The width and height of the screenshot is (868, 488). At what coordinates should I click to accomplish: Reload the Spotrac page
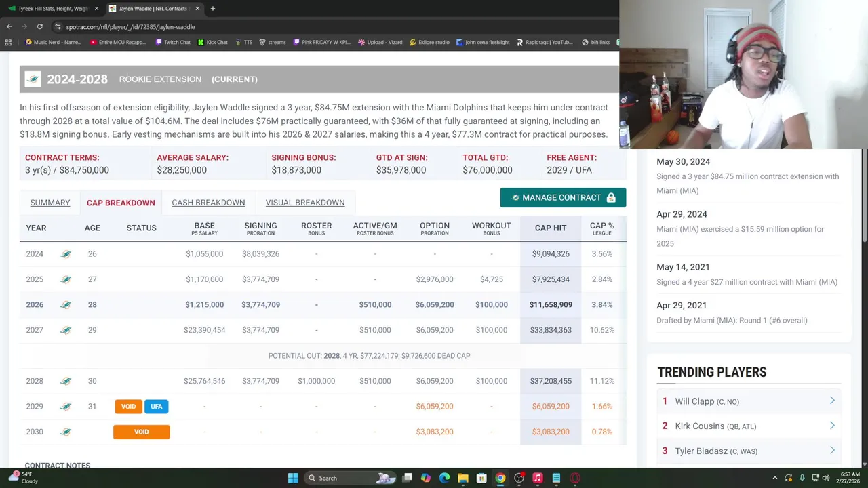point(39,26)
